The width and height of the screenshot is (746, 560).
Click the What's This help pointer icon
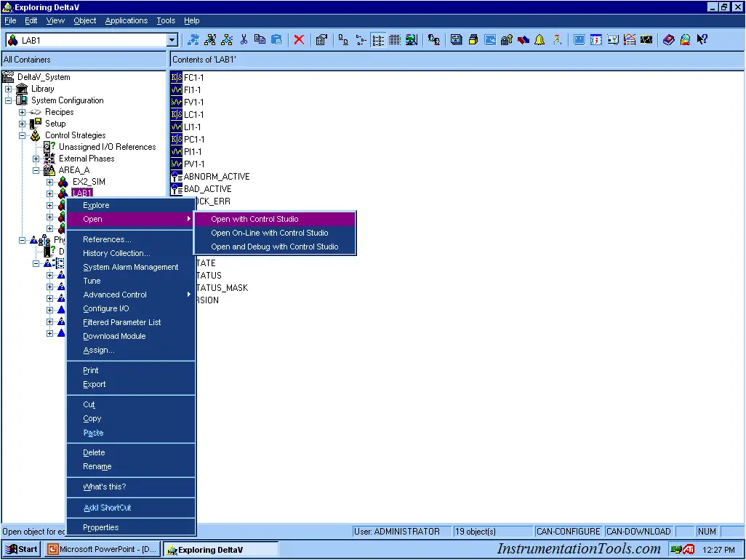702,40
